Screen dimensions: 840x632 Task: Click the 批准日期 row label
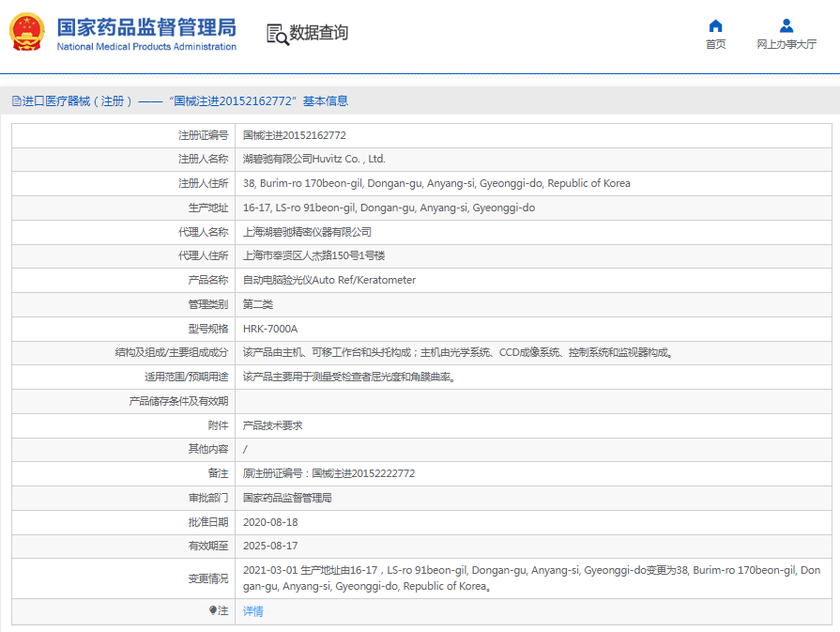point(207,522)
